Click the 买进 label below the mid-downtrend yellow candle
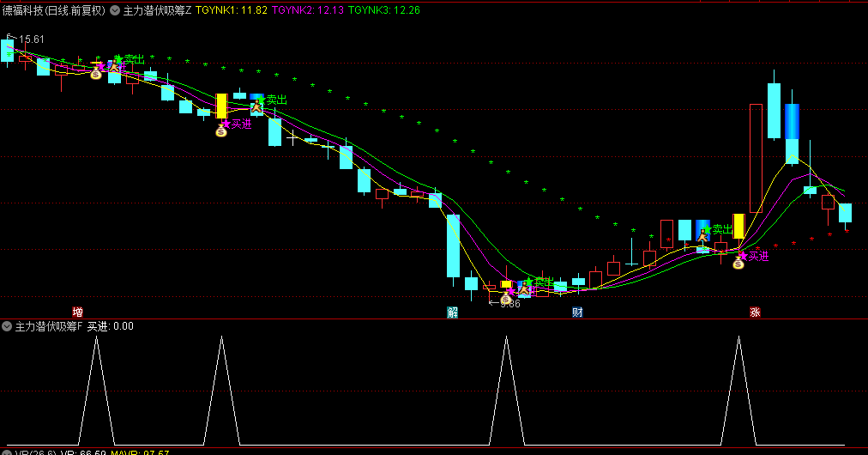 click(241, 124)
